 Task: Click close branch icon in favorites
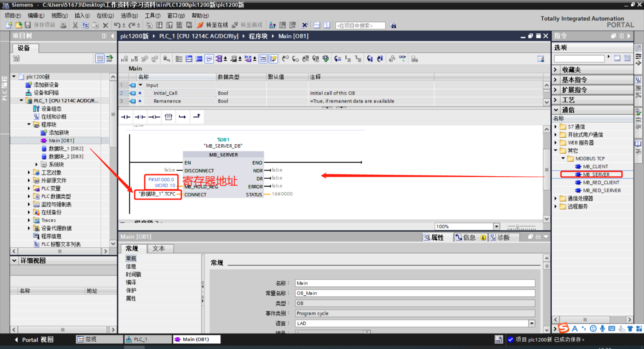[197, 116]
